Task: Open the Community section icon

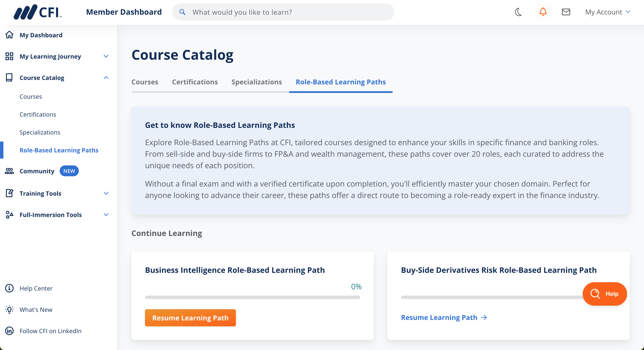Action: pos(9,171)
